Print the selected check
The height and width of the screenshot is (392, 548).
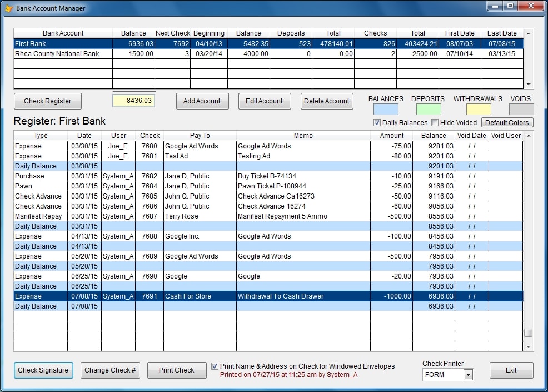click(x=177, y=370)
